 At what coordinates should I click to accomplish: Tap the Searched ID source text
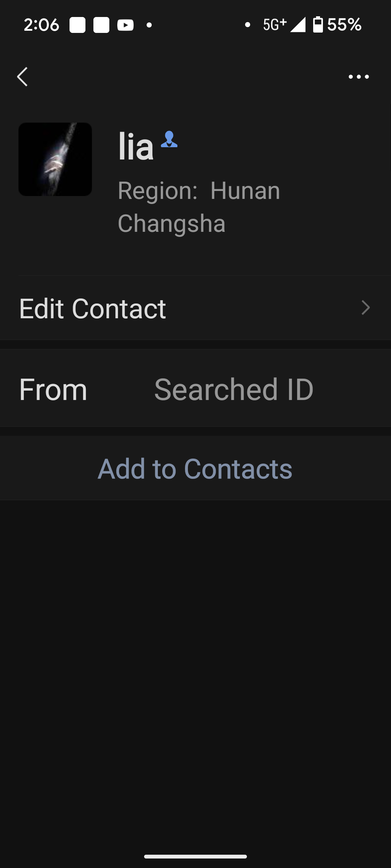point(234,390)
